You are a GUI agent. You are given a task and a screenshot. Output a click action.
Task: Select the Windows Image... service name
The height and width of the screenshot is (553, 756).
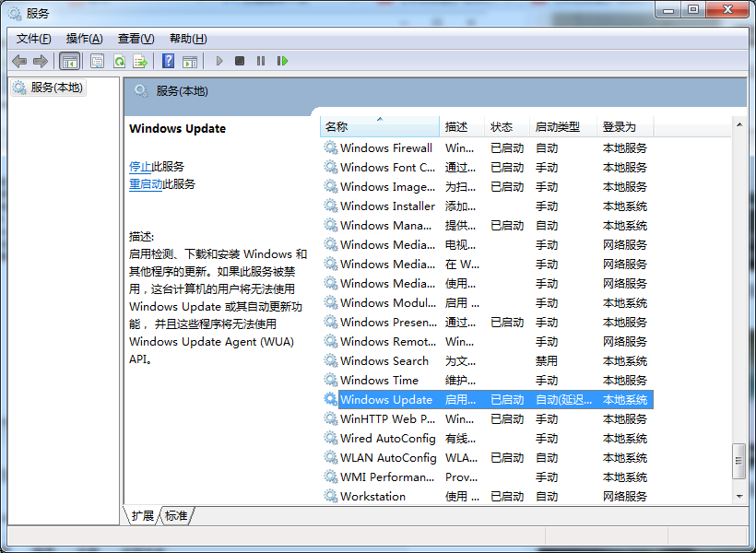(387, 186)
